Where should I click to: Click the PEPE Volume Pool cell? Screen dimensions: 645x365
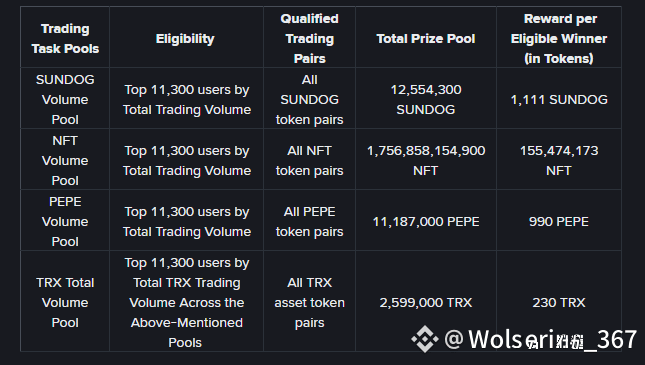tap(65, 221)
